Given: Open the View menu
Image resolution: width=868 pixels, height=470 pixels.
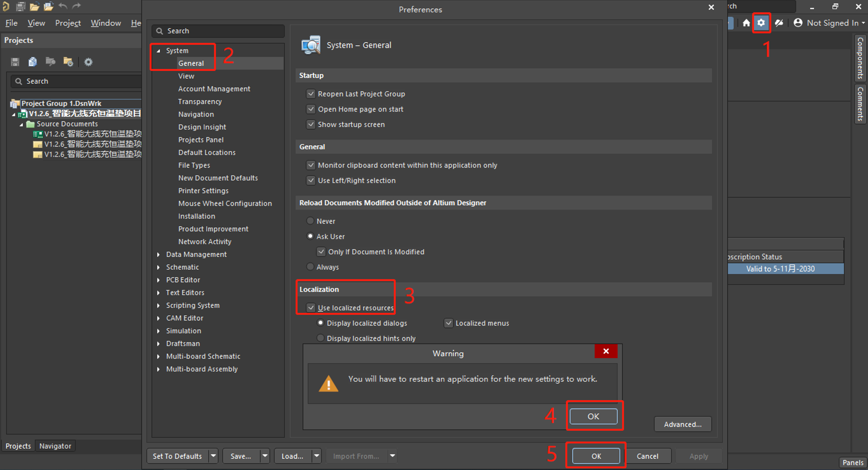Looking at the screenshot, I should click(x=36, y=23).
